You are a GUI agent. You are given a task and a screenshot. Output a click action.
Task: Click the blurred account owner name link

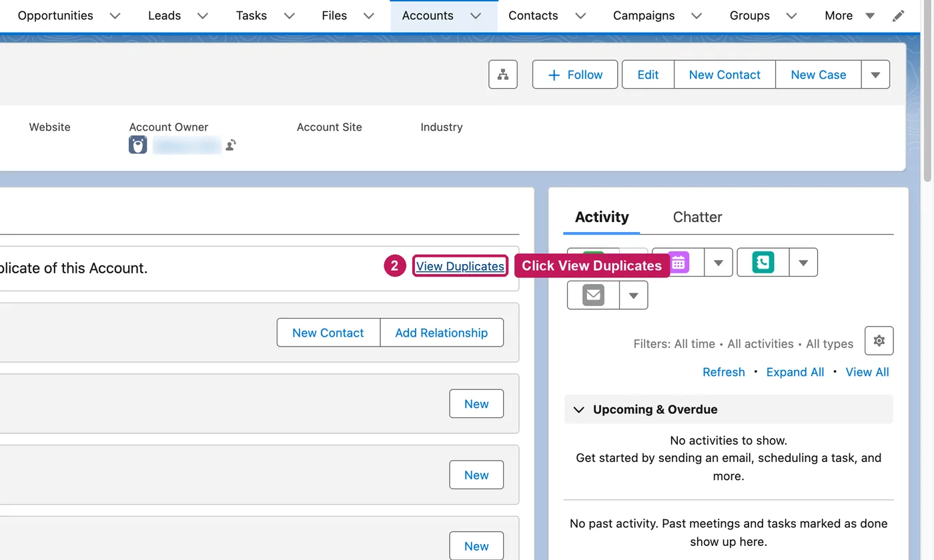(187, 145)
